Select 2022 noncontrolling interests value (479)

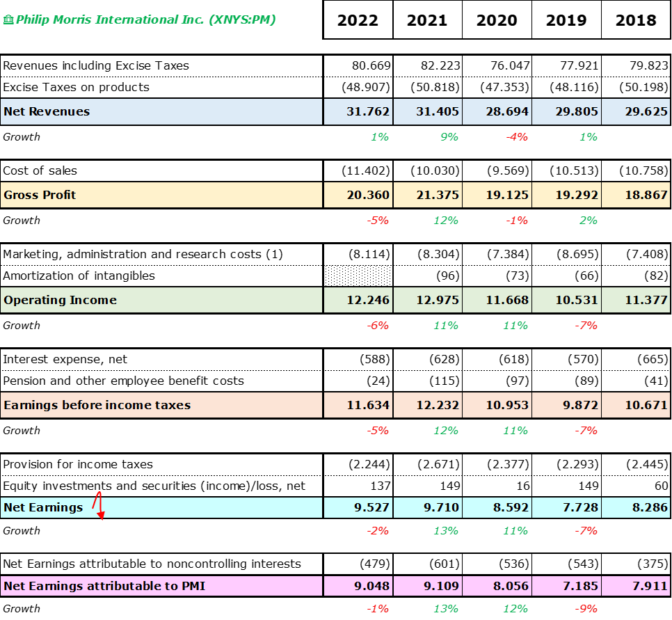pyautogui.click(x=375, y=564)
